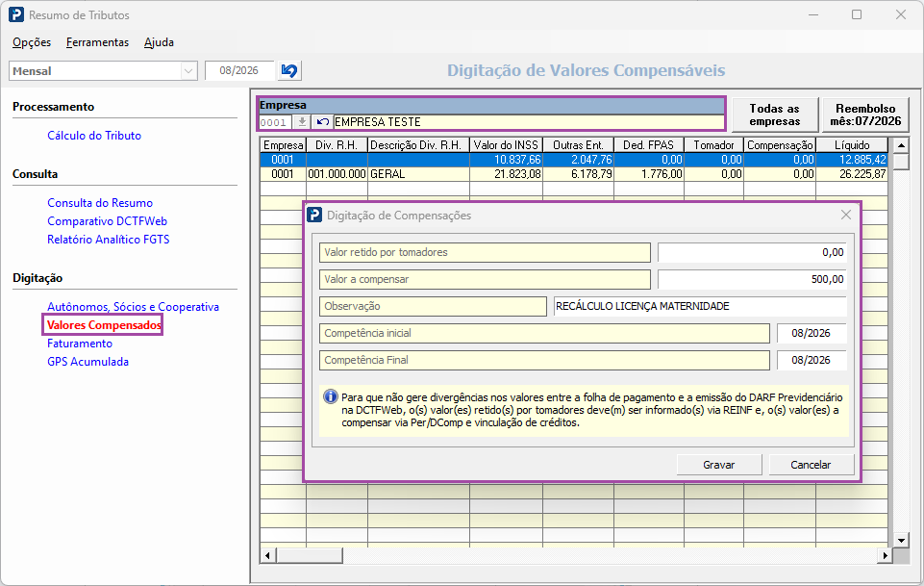
Task: Select the row with value 10.837,66
Action: point(573,160)
